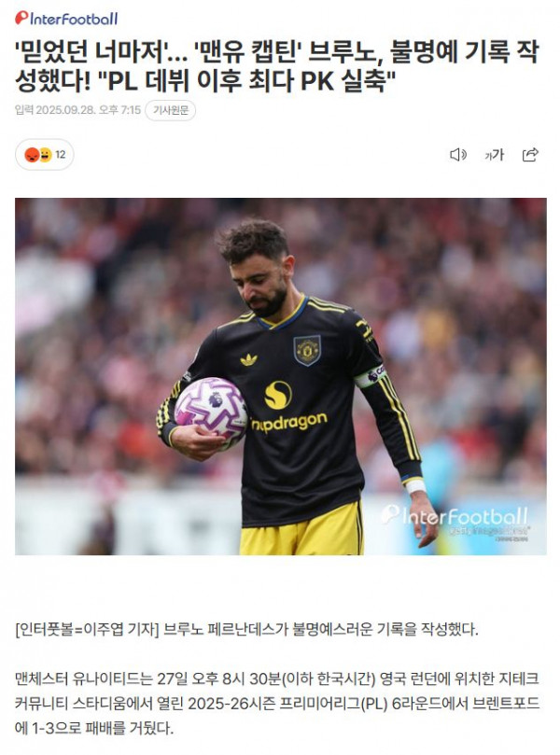Open the 기사원문 original article button
The height and width of the screenshot is (755, 560).
(171, 110)
